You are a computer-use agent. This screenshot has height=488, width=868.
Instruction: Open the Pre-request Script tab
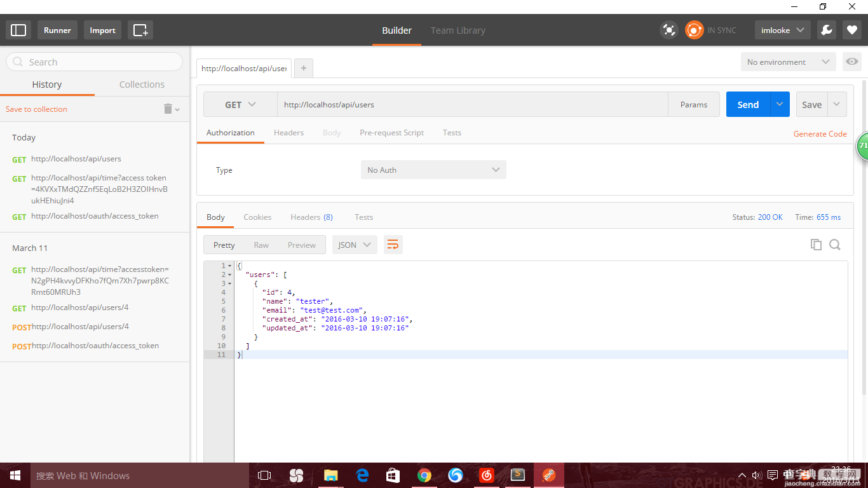pos(391,132)
